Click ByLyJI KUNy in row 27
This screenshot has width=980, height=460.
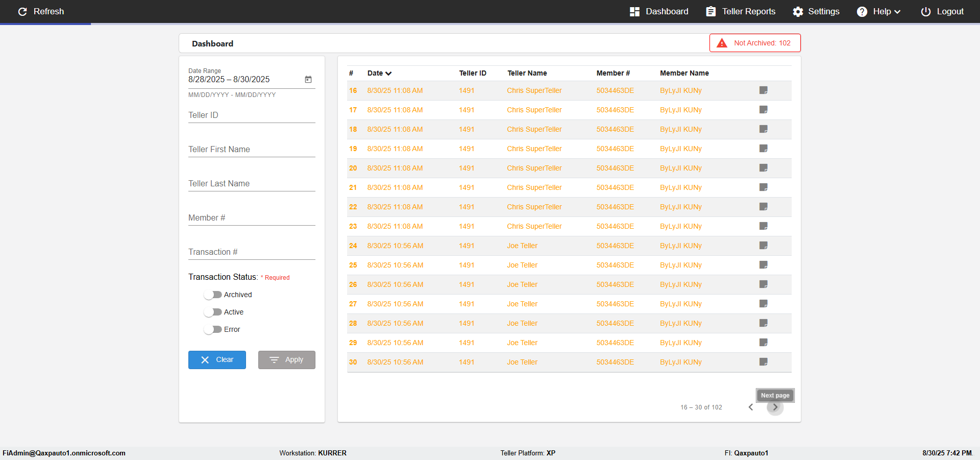681,304
